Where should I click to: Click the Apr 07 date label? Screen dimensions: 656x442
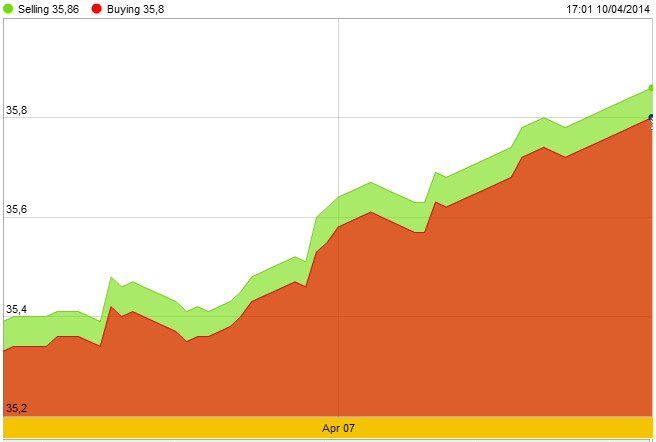point(338,428)
